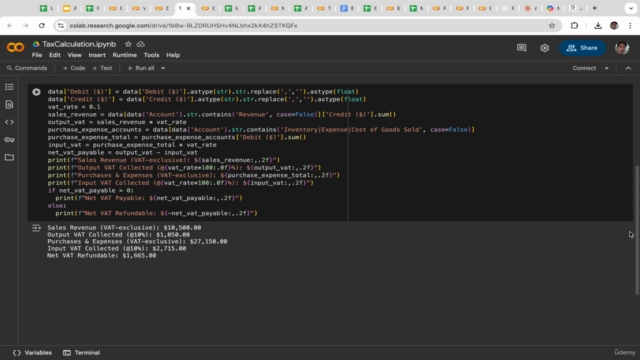640x360 pixels.
Task: Expand the tab search dropdown
Action: [x=631, y=8]
